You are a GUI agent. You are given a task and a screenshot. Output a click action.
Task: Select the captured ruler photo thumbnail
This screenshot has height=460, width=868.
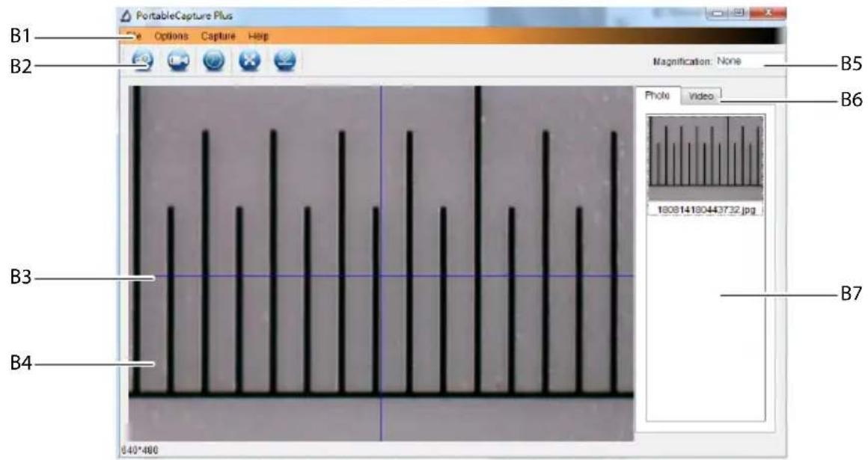(x=706, y=159)
